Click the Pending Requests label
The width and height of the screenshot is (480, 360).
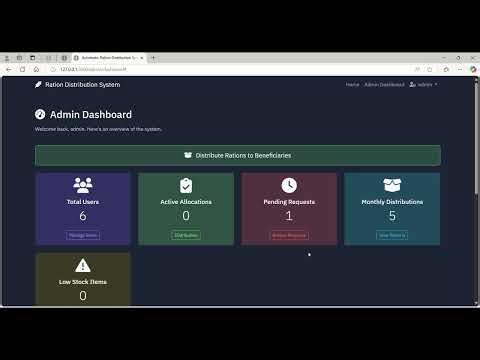tap(289, 202)
